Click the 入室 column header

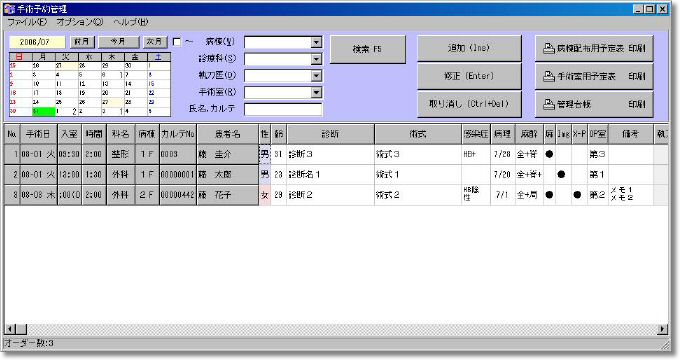tap(69, 134)
